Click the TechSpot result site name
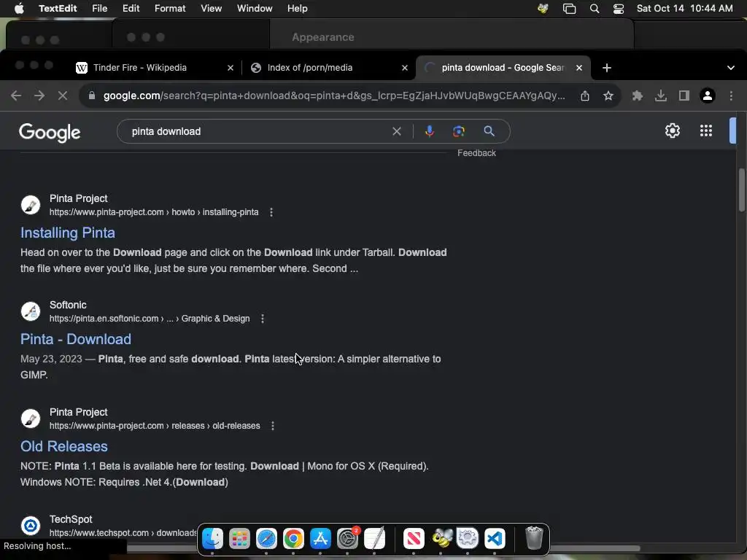747x560 pixels. tap(71, 519)
